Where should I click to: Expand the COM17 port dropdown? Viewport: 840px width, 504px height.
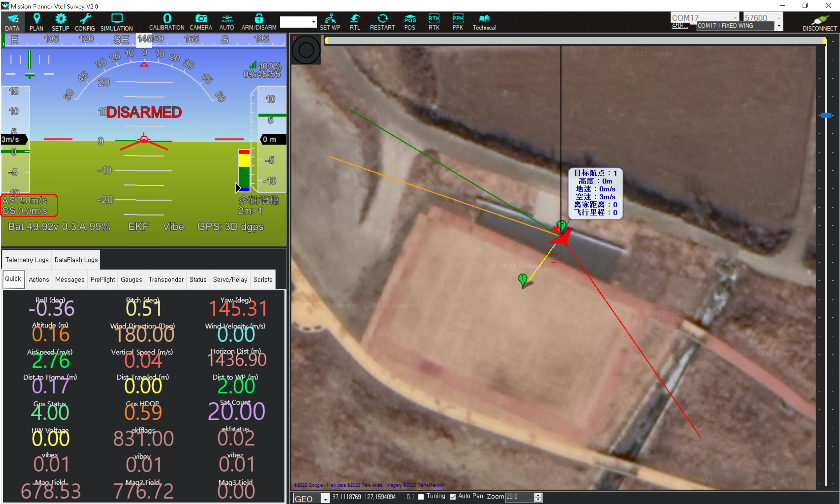click(735, 18)
